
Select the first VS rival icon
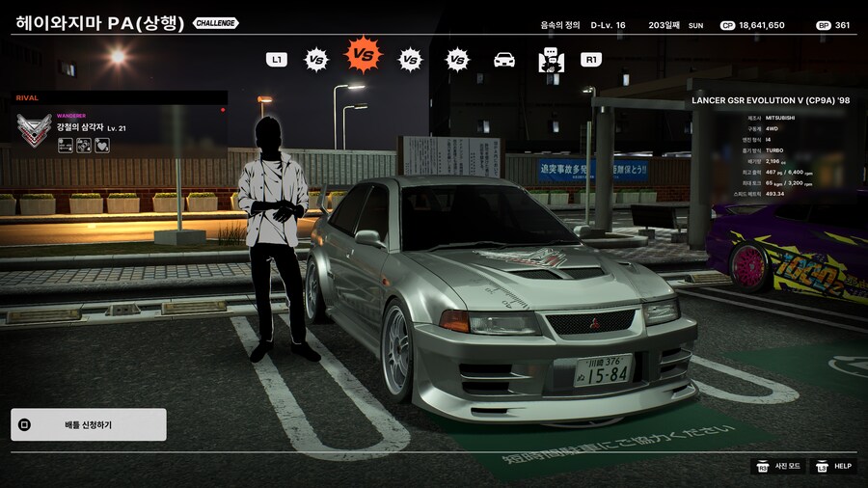pyautogui.click(x=315, y=60)
